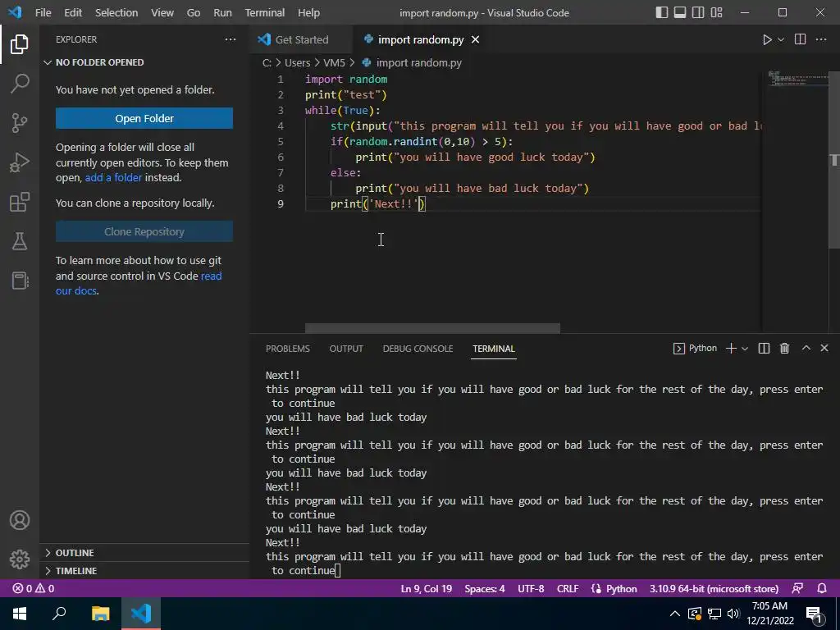This screenshot has height=630, width=840.
Task: Open the Go menu
Action: pos(194,12)
